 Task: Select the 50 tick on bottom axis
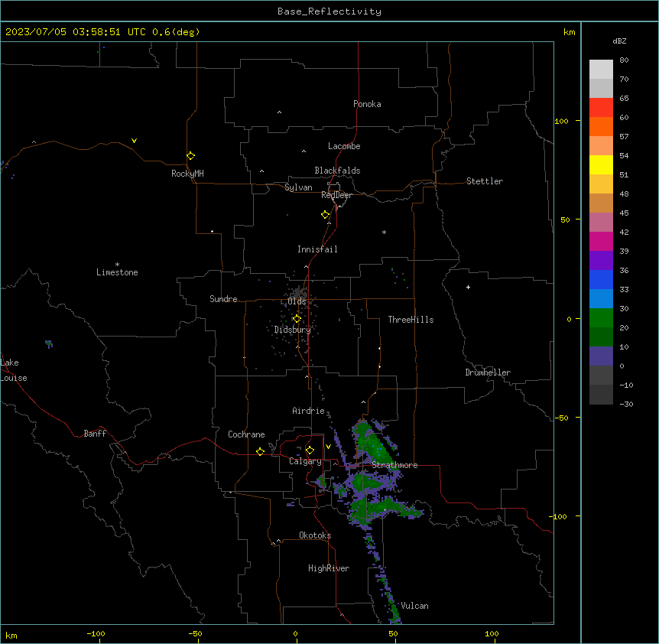(x=393, y=633)
